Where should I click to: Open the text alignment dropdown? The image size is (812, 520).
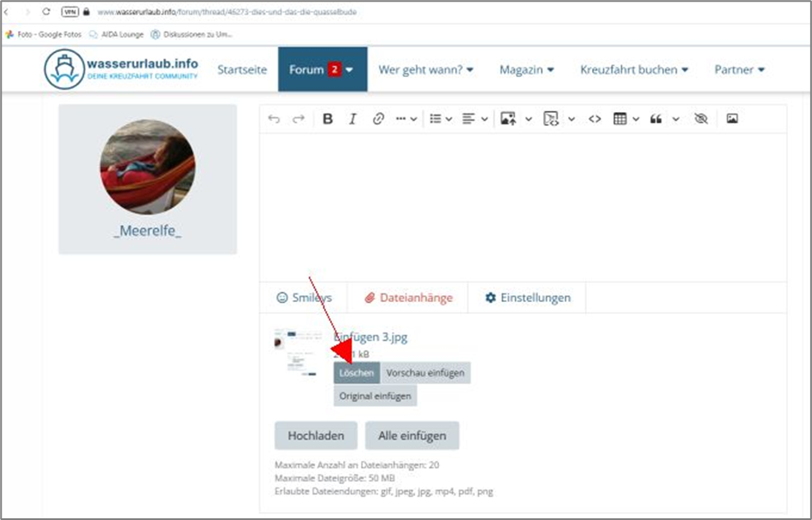(x=475, y=119)
